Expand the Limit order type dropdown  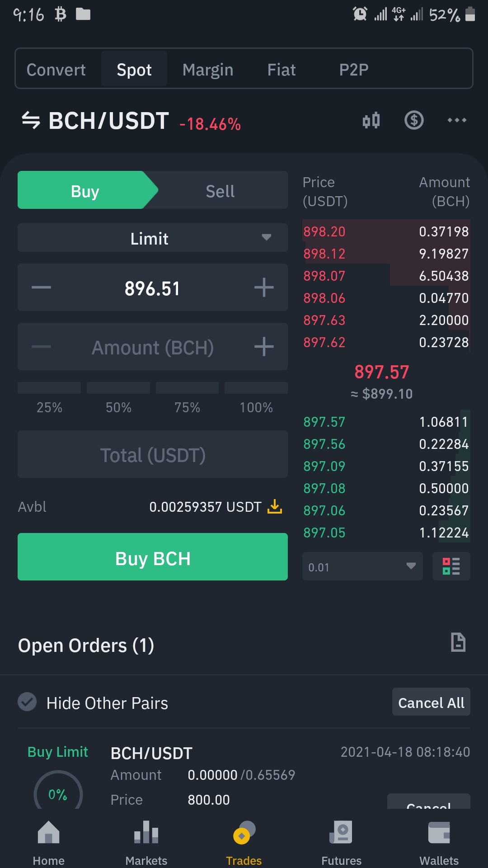click(153, 238)
